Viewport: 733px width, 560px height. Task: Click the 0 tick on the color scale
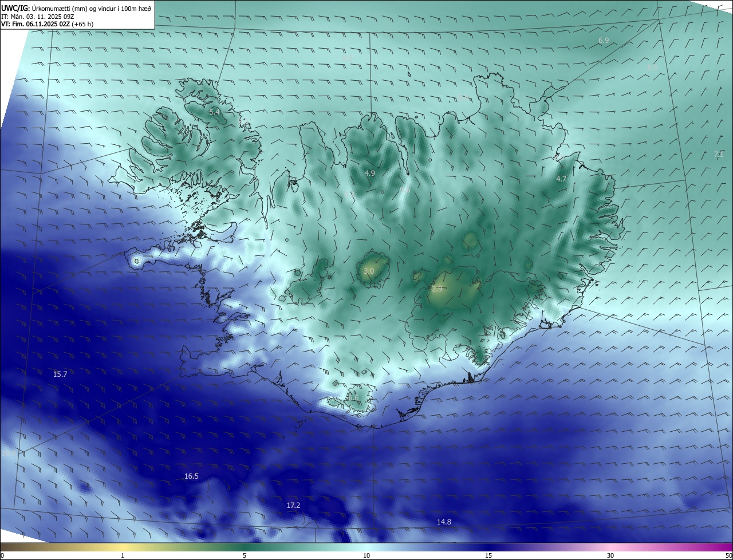pyautogui.click(x=2, y=555)
